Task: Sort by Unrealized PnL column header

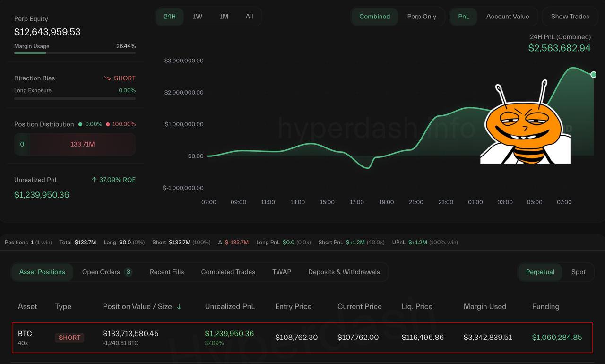Action: tap(230, 306)
